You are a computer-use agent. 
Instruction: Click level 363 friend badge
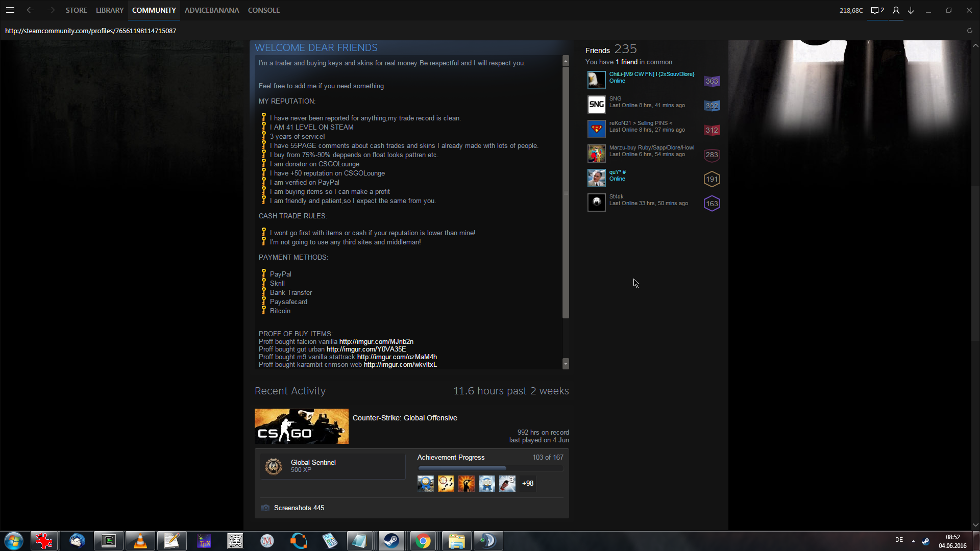coord(712,81)
